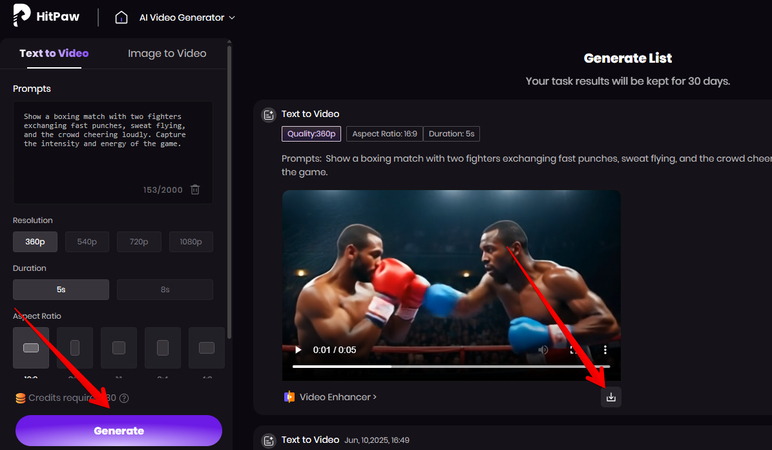This screenshot has width=772, height=450.
Task: Select the last, shorter landscape aspect ratio
Action: 206,348
